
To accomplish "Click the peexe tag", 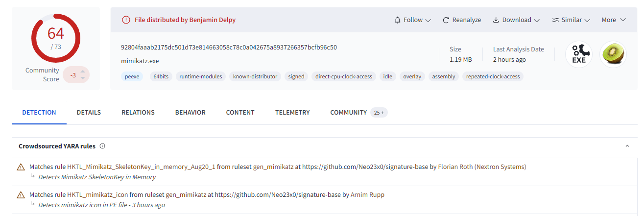I will (132, 76).
